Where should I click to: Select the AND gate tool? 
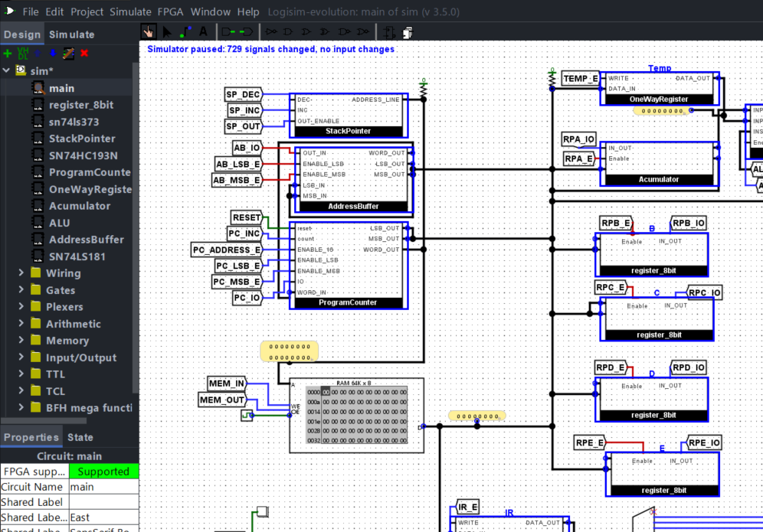click(x=288, y=31)
